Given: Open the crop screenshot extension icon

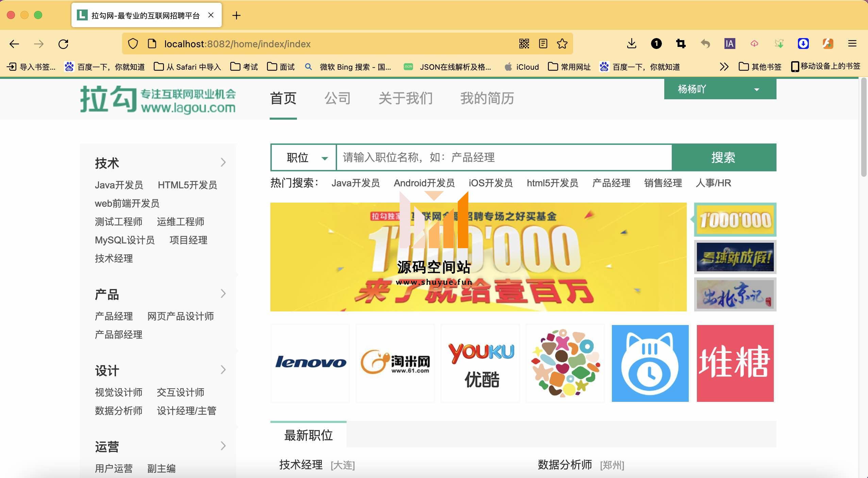Looking at the screenshot, I should click(x=681, y=44).
